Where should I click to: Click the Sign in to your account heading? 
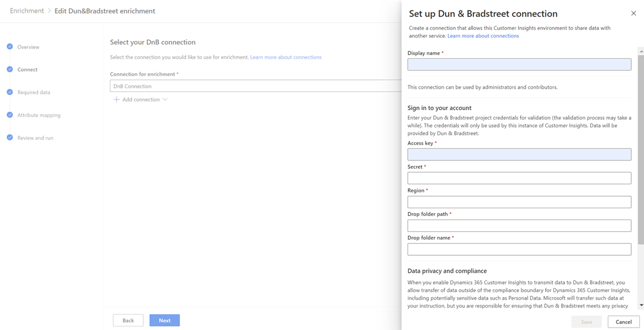pos(440,108)
